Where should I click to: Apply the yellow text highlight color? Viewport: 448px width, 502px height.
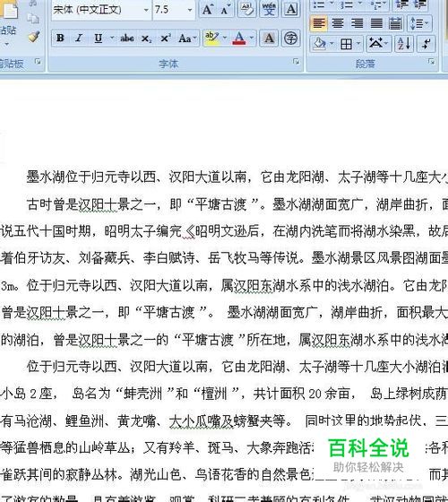[x=211, y=38]
